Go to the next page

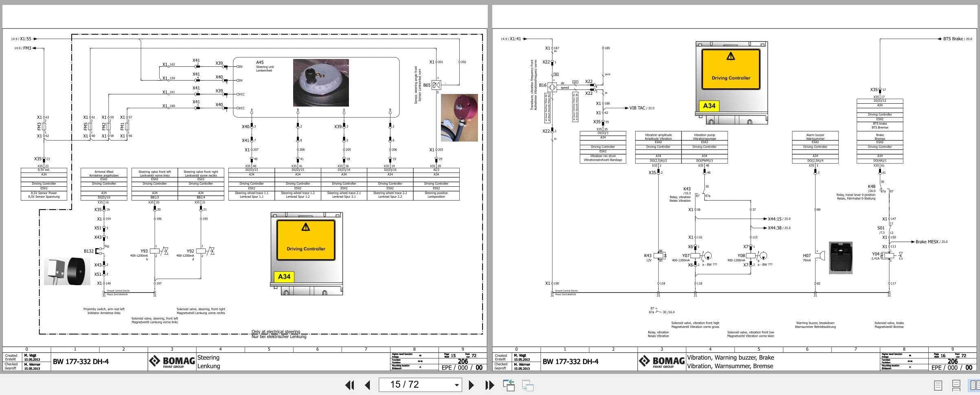(x=472, y=384)
